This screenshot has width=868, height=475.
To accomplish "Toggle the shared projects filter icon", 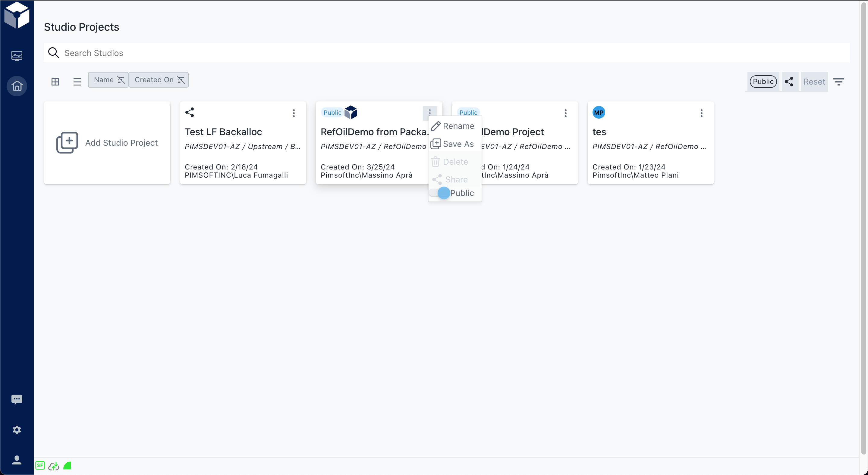I will point(789,82).
